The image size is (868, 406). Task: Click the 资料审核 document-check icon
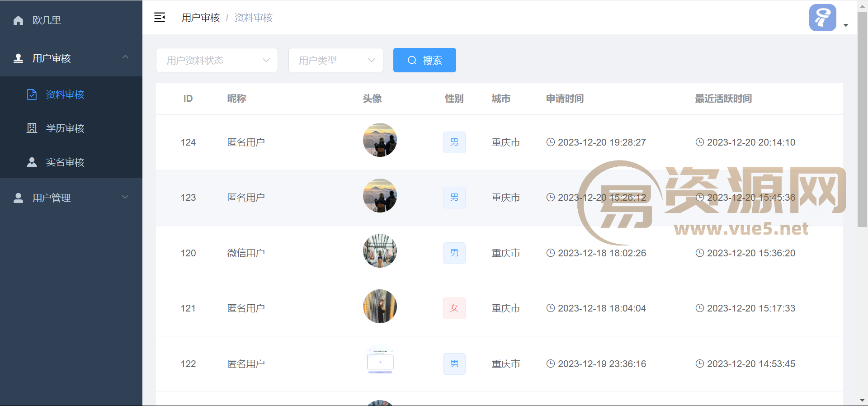coord(32,94)
